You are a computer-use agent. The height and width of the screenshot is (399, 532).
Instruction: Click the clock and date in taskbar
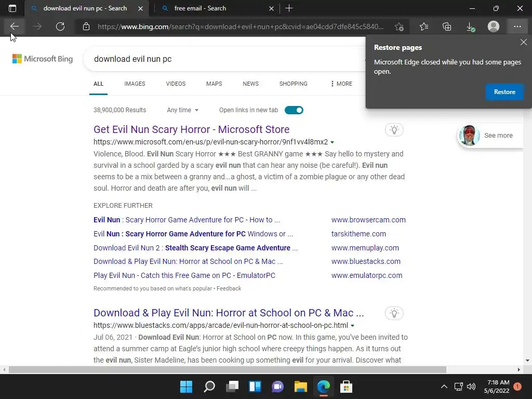pos(497,387)
